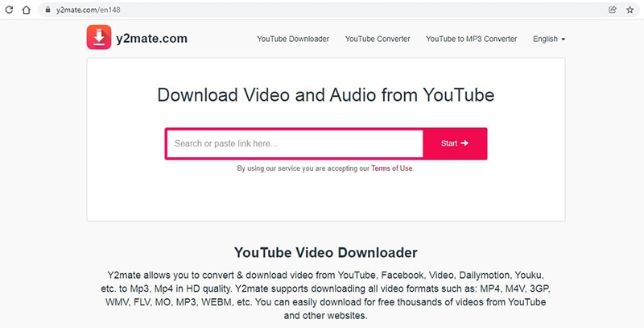The width and height of the screenshot is (644, 328).
Task: Open YouTube to MP3 Converter page
Action: pos(471,39)
